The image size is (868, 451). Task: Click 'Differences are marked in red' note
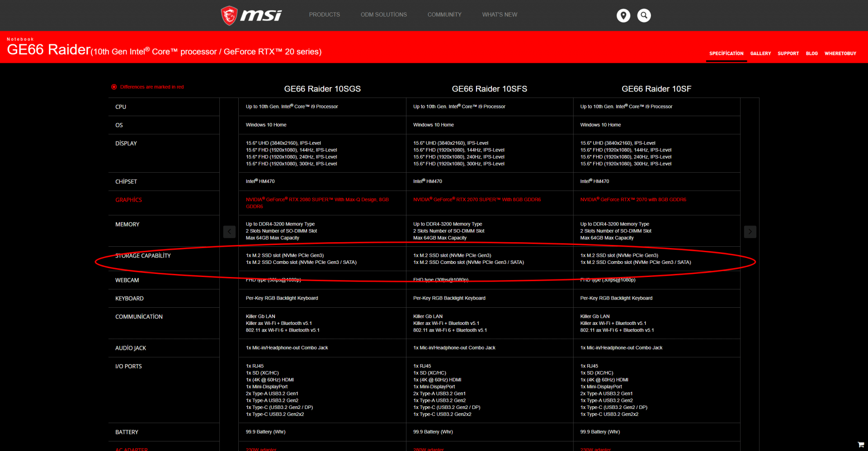coord(152,87)
